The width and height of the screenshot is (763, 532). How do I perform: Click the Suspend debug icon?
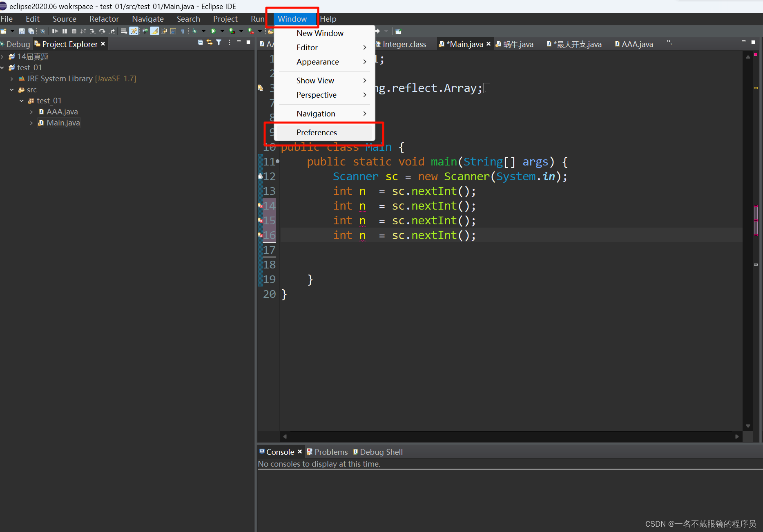coord(65,31)
